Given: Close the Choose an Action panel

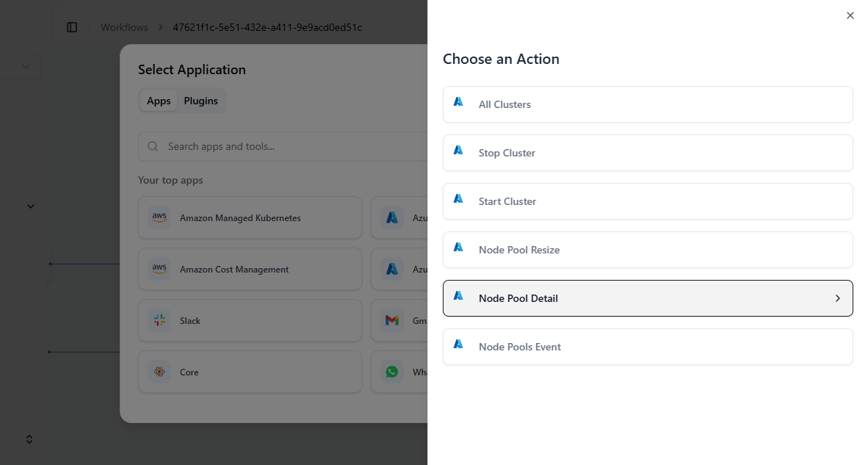Looking at the screenshot, I should (x=850, y=15).
